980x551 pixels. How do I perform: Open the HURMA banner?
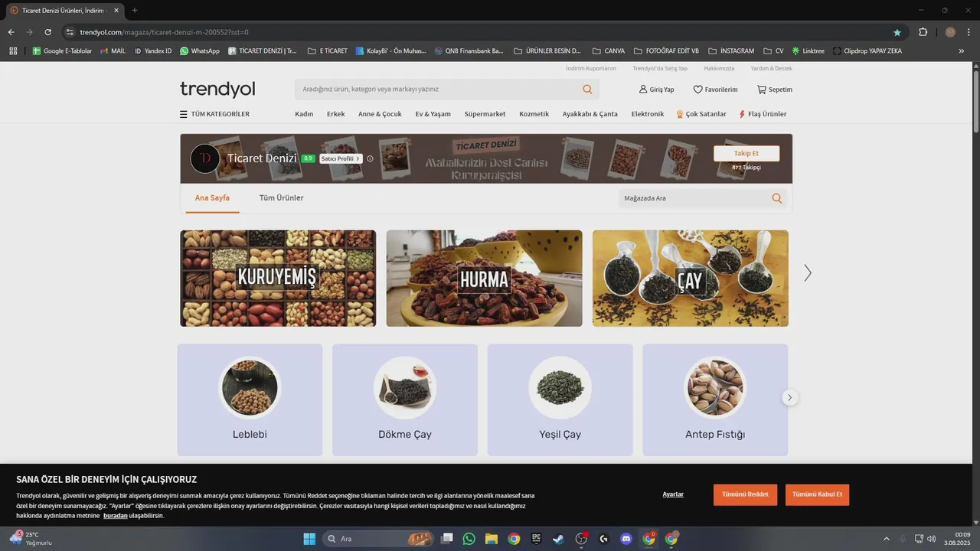(x=484, y=279)
